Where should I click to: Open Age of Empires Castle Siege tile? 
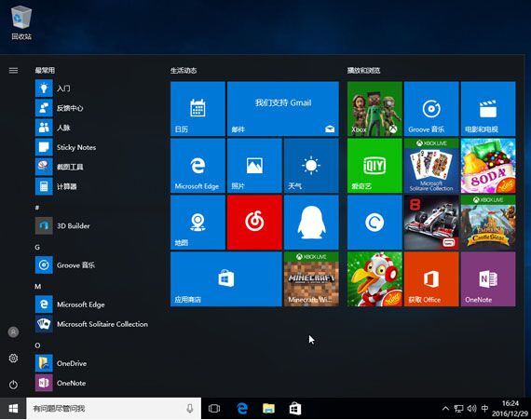pyautogui.click(x=488, y=223)
